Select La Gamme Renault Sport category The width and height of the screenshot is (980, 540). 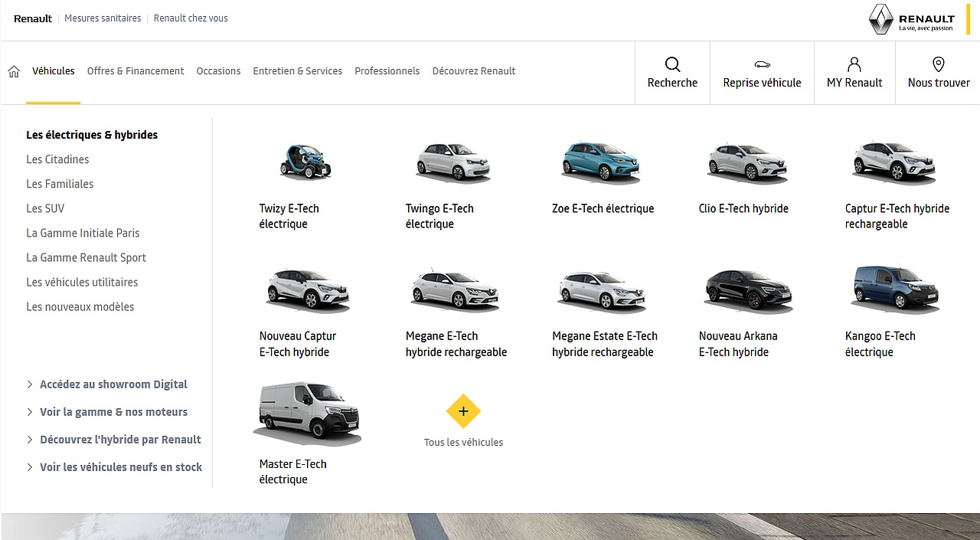[86, 257]
